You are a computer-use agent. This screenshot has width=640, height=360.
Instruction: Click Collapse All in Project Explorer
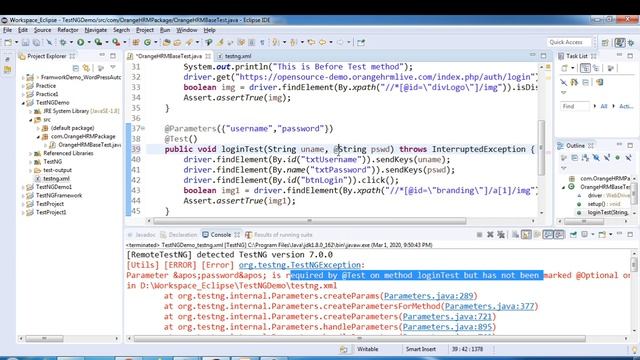(76, 68)
